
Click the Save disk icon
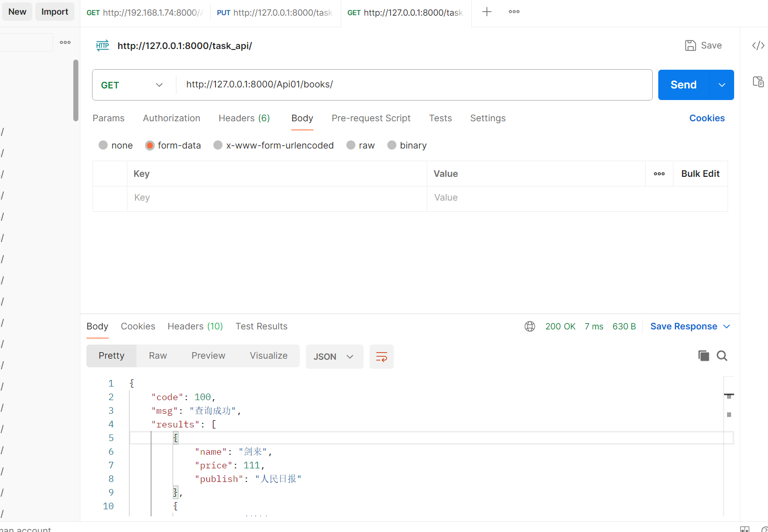click(690, 45)
